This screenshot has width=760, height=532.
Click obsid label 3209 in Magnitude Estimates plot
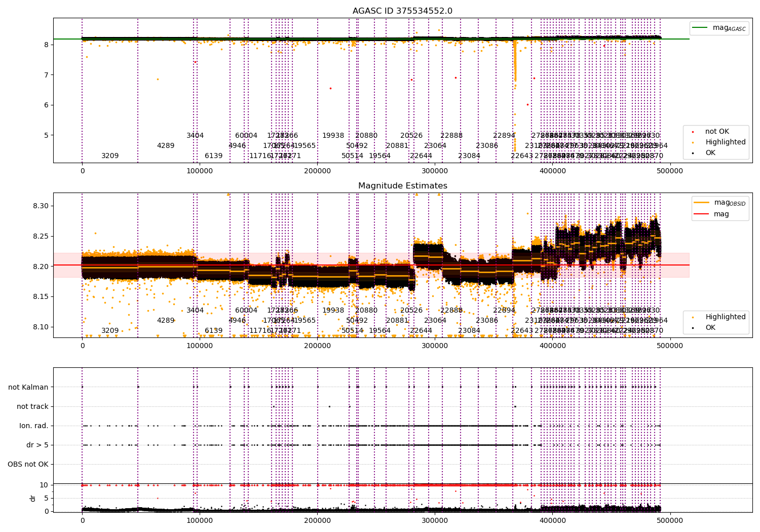click(x=110, y=330)
